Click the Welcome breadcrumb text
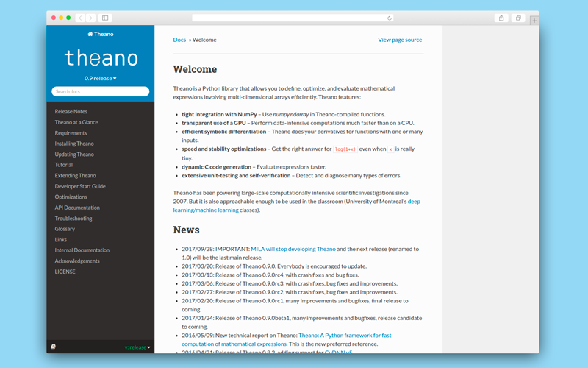Screen dimensions: 588x368 204,40
